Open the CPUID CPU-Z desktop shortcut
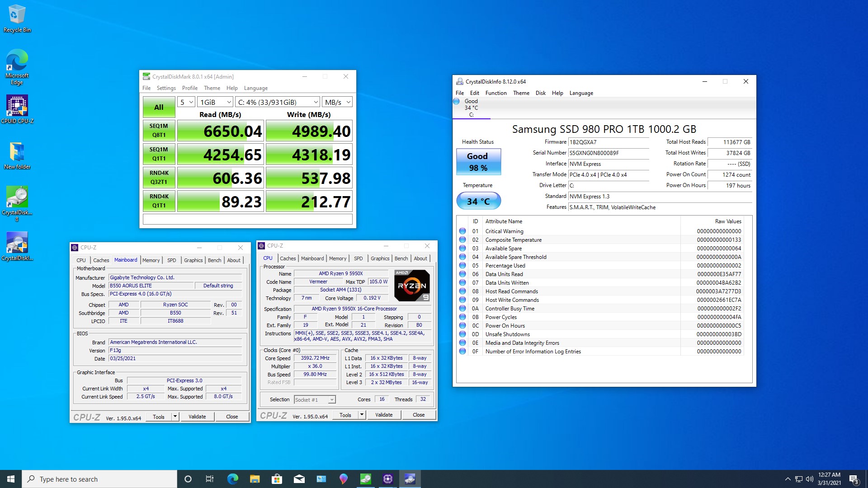The height and width of the screenshot is (488, 868). point(17,109)
